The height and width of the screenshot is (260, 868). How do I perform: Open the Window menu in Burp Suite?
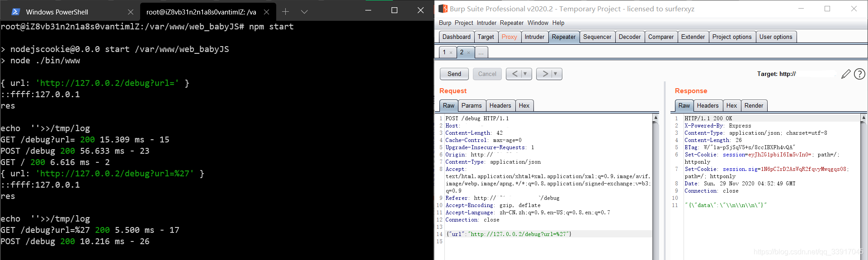[538, 23]
